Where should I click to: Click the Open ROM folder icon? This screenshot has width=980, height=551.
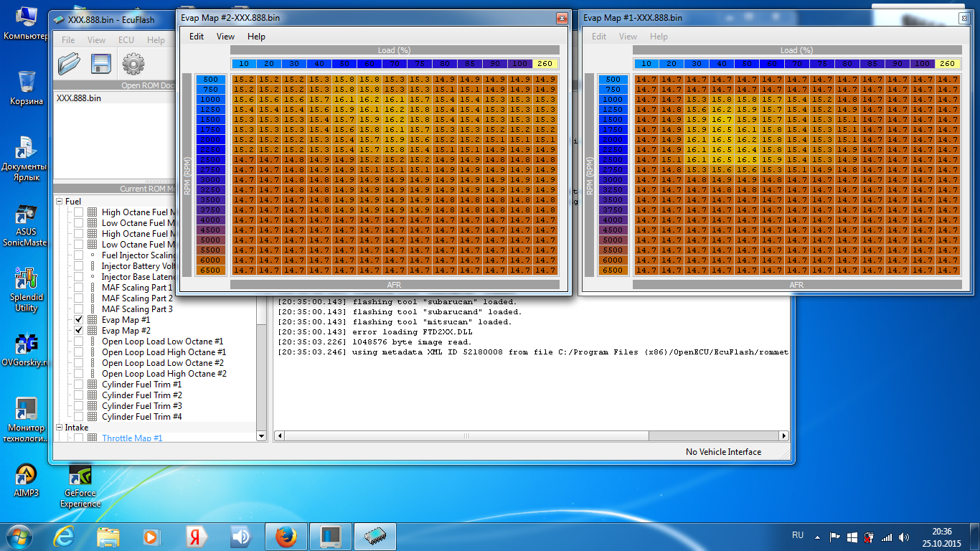click(69, 65)
